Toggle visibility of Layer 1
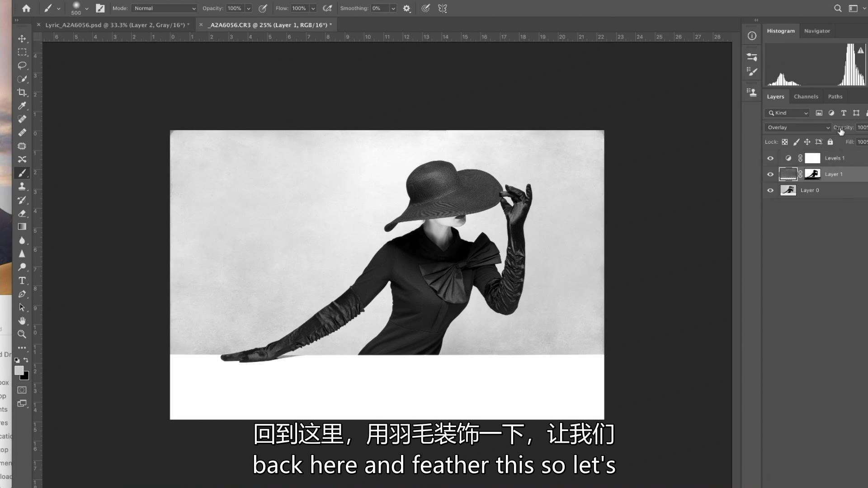 (770, 174)
